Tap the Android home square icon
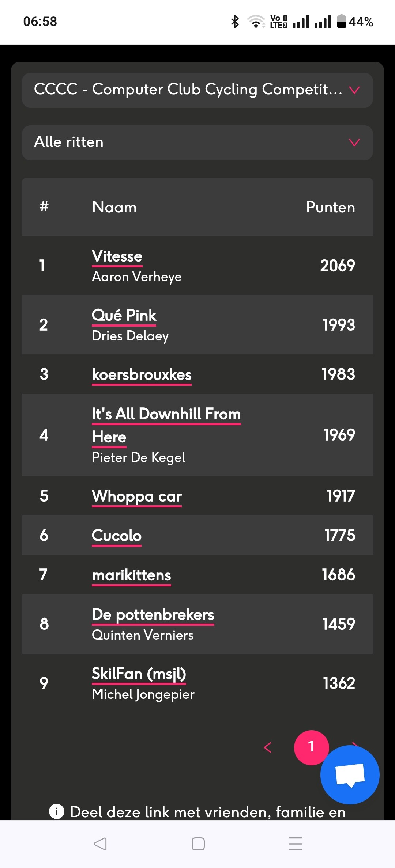 (198, 844)
